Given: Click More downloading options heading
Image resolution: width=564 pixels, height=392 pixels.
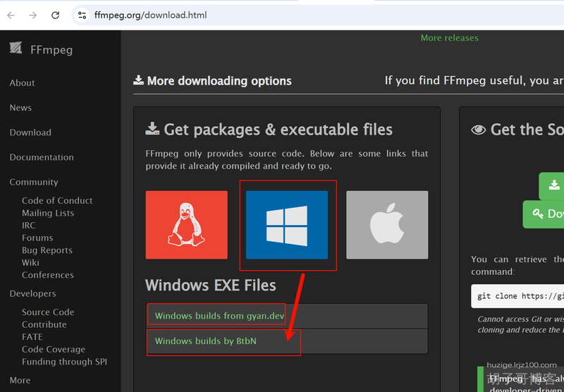Looking at the screenshot, I should click(x=213, y=81).
